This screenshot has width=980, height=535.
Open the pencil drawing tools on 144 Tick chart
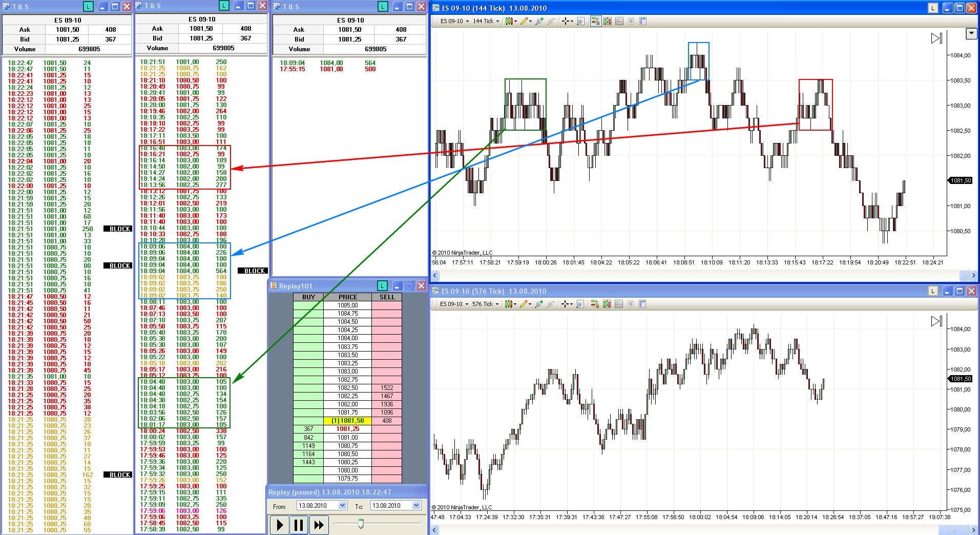pyautogui.click(x=524, y=21)
